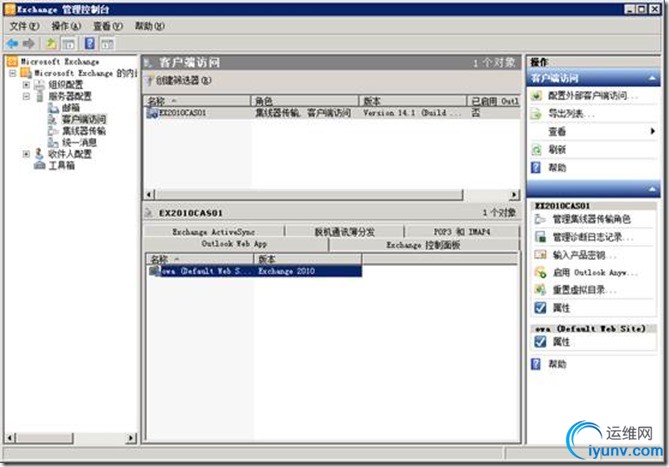Click the server list scroll right arrow
The image size is (669, 467).
tap(515, 194)
